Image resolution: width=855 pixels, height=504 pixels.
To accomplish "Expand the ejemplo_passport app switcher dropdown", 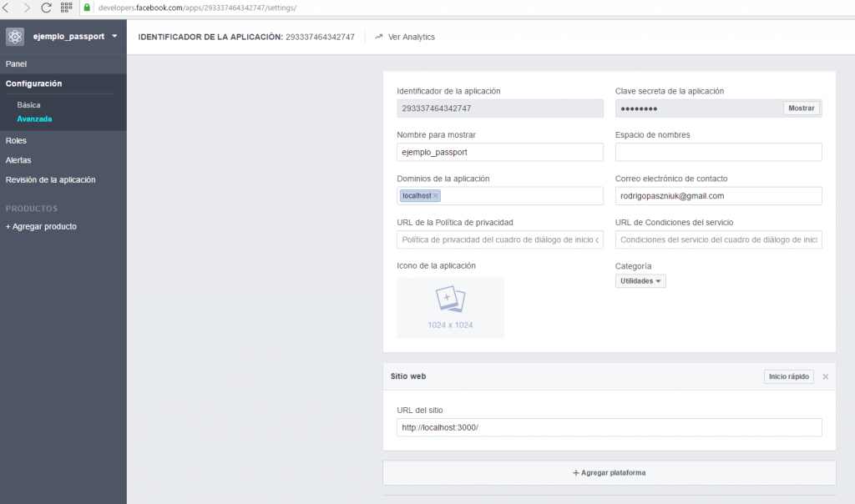I will [x=114, y=37].
